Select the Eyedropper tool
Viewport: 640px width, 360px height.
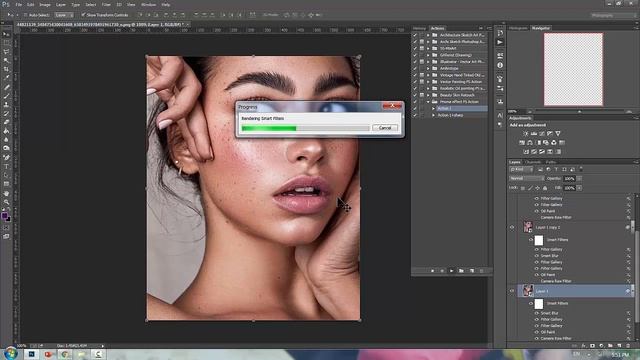tap(6, 78)
